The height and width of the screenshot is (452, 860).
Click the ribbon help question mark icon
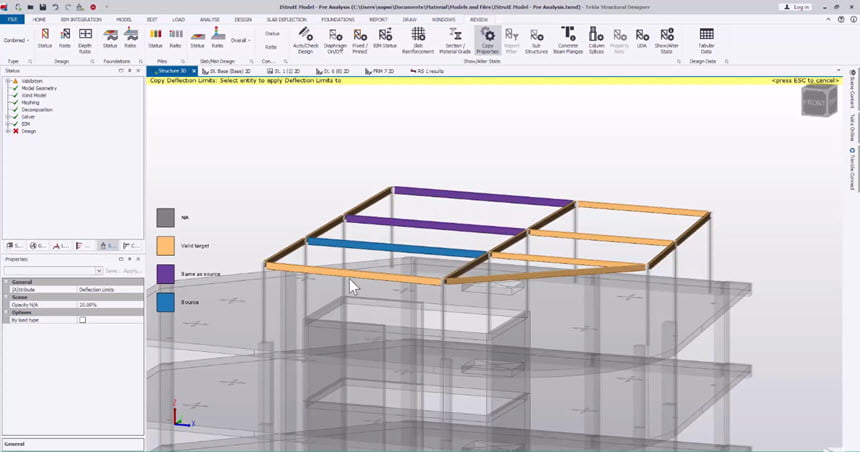coord(841,19)
